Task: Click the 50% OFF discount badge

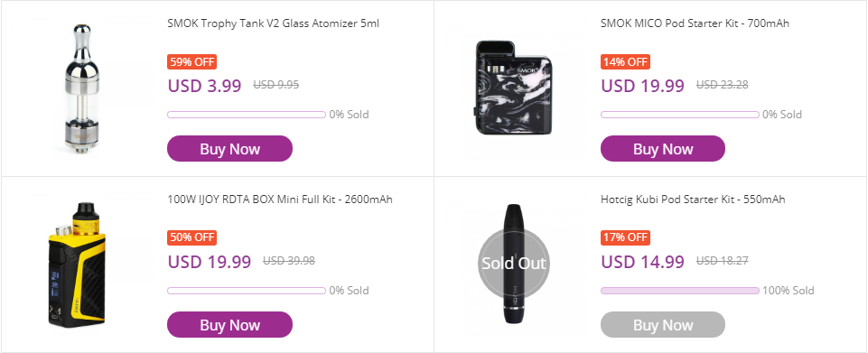Action: click(191, 238)
